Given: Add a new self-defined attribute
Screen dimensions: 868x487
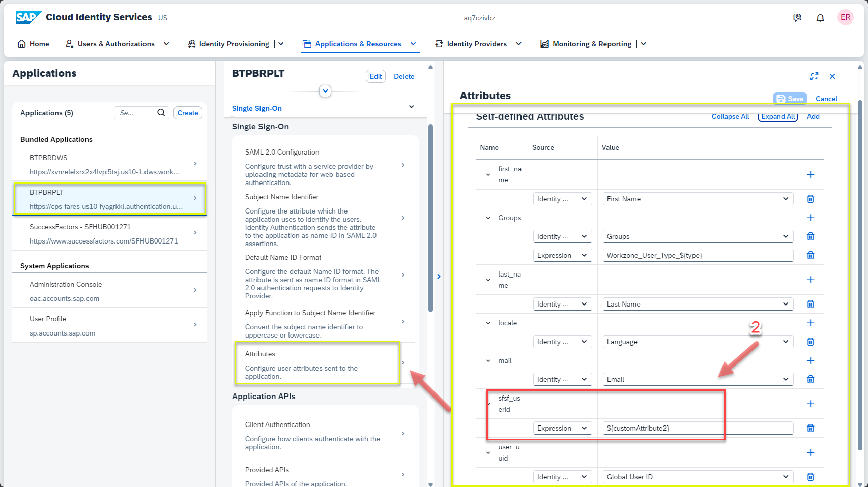Looking at the screenshot, I should pos(813,116).
